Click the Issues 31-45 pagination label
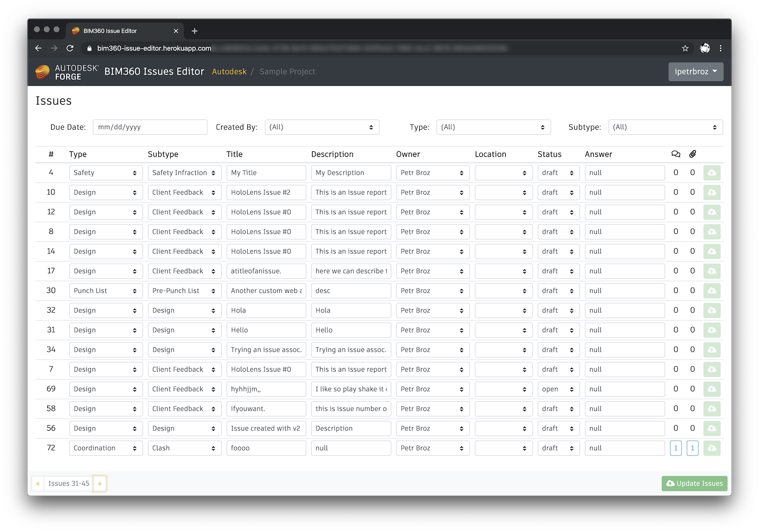 (69, 483)
